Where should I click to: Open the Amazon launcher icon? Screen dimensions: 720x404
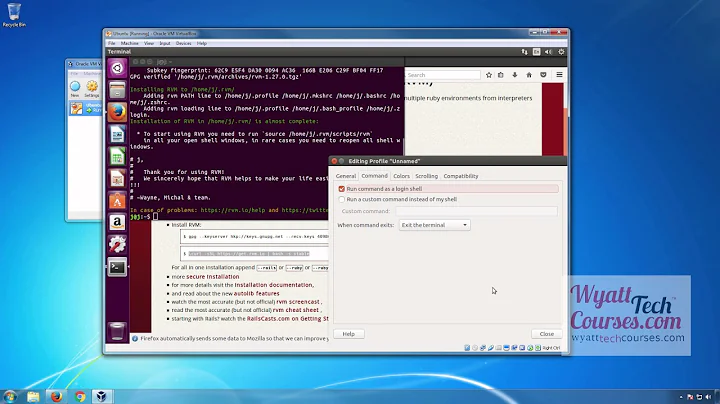pos(117,223)
